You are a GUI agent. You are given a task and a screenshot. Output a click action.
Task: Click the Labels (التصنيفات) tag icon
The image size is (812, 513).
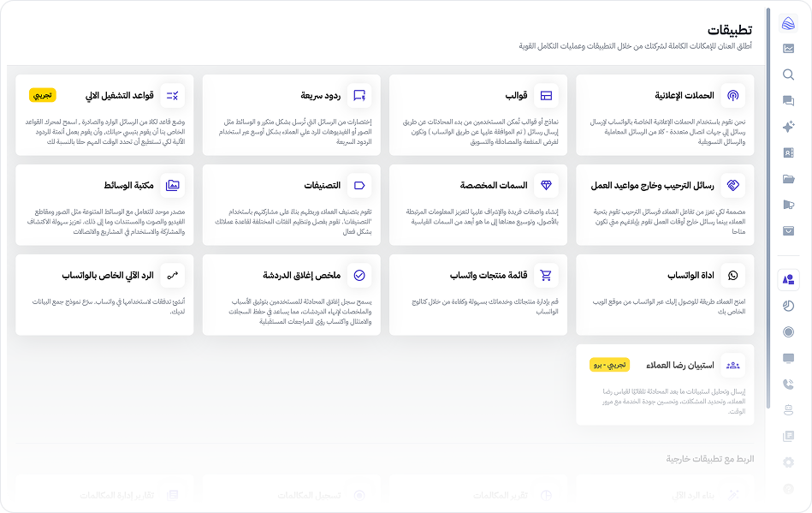coord(359,185)
